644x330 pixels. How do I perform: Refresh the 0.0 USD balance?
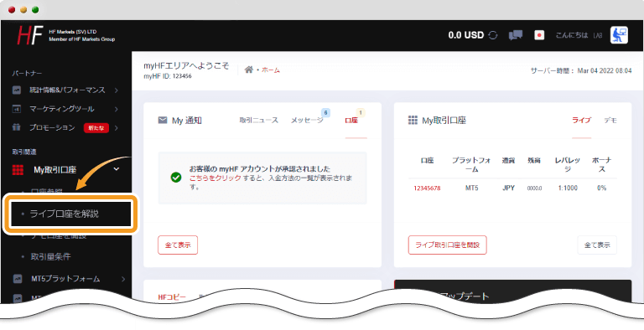point(493,35)
